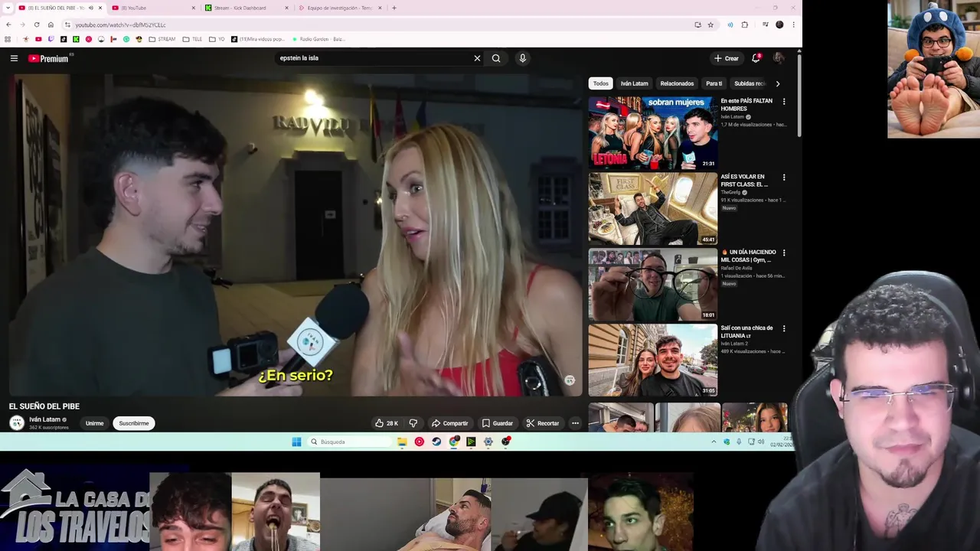Clip the video with Recortar
Viewport: 980px width, 551px height.
tap(542, 423)
